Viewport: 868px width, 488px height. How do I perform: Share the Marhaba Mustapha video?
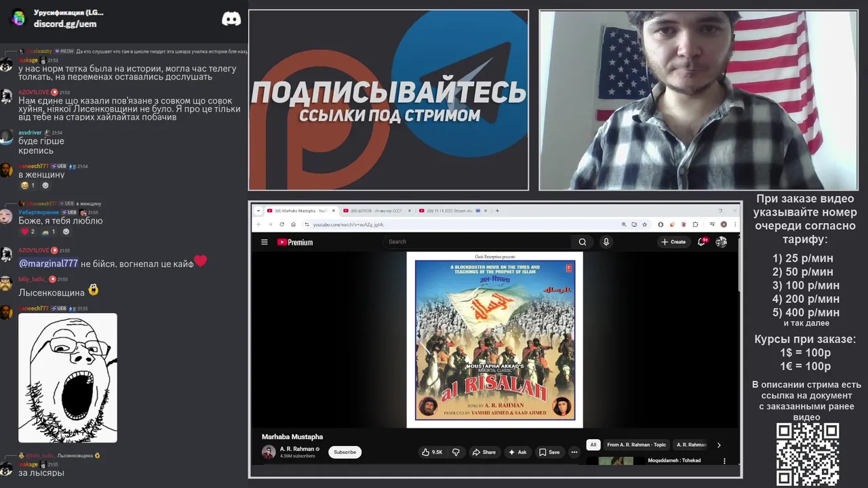coord(484,452)
